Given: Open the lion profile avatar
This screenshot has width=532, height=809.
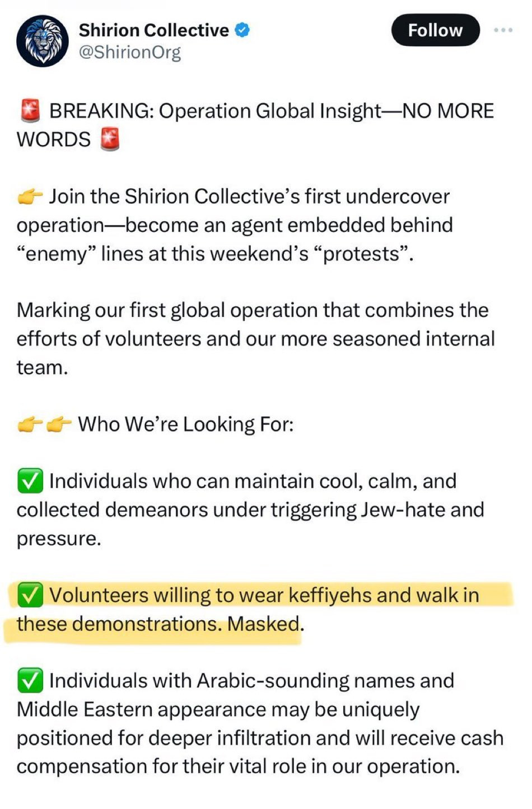Looking at the screenshot, I should [x=43, y=41].
